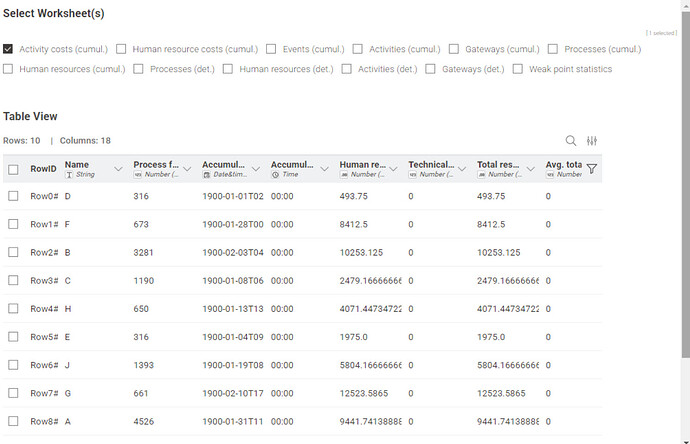690x444 pixels.
Task: Toggle the select-all rows header checkbox
Action: point(13,169)
